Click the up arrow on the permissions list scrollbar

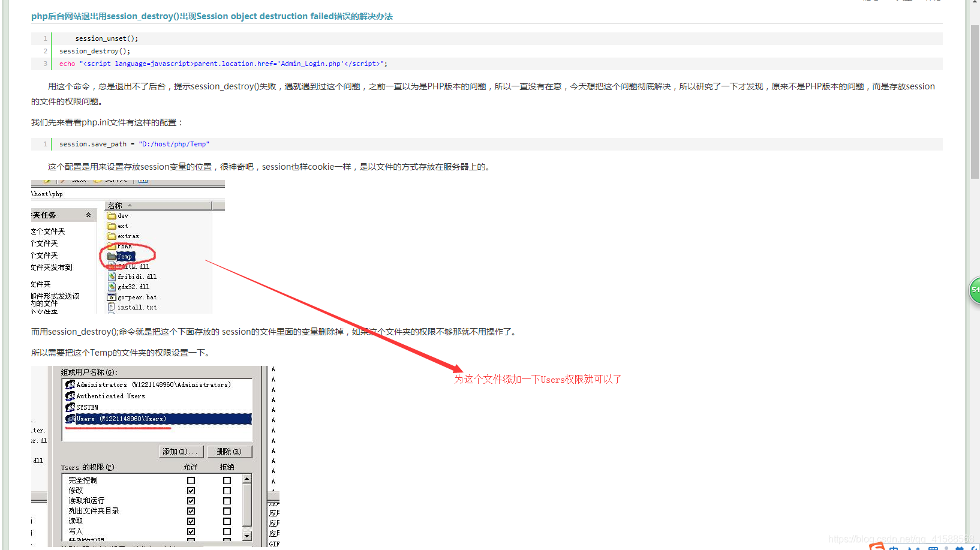pos(246,478)
